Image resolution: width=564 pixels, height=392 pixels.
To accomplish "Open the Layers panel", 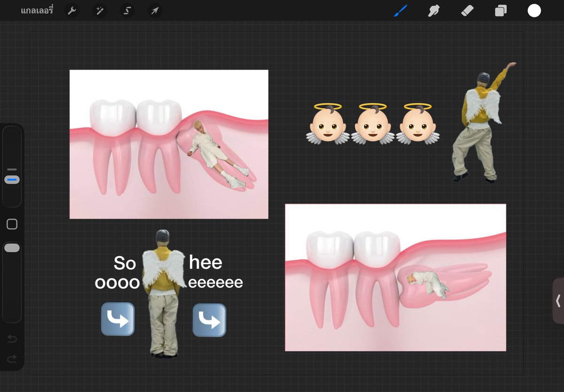I will click(x=501, y=10).
